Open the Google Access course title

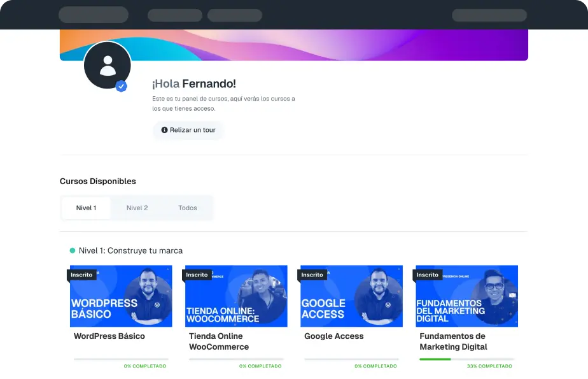point(333,336)
